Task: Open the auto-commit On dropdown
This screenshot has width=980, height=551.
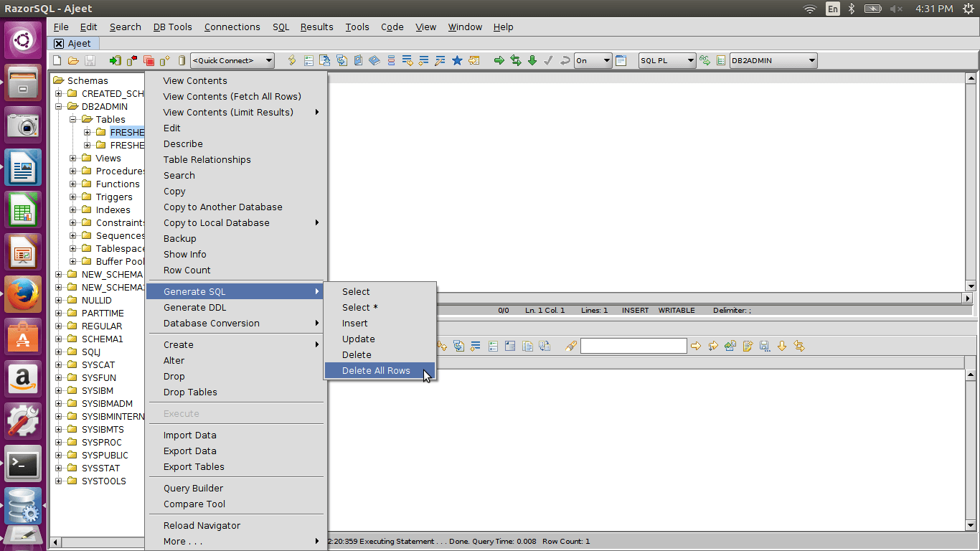Action: (x=593, y=61)
